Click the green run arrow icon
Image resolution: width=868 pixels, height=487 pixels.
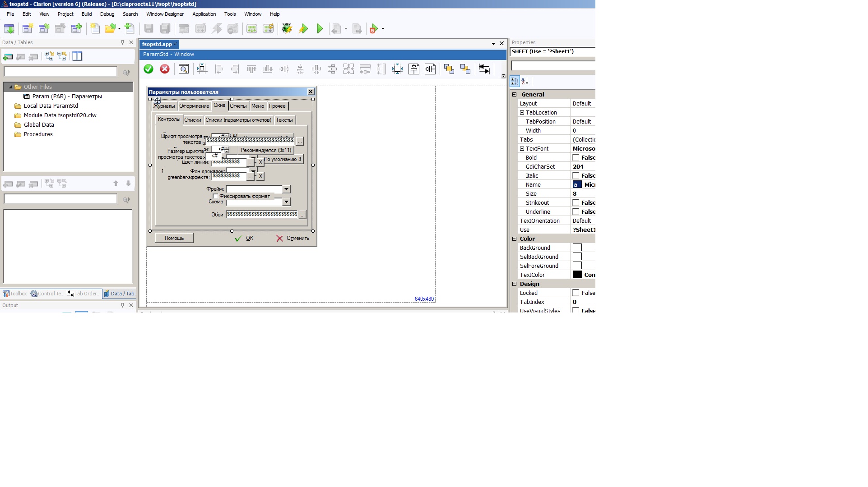point(320,29)
